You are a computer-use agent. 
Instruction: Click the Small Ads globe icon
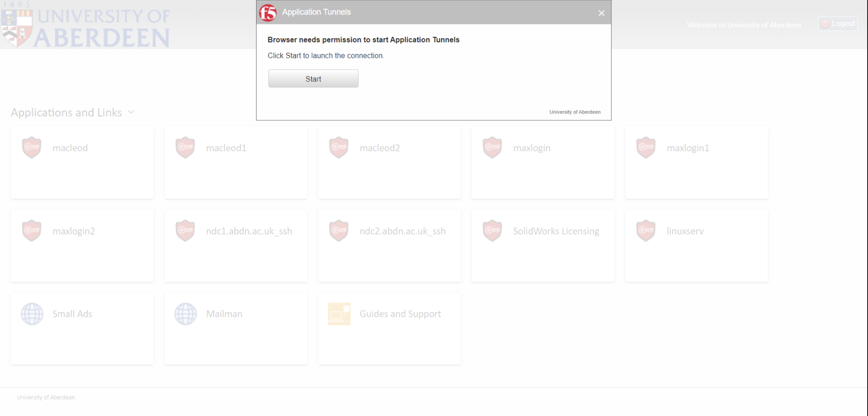point(32,314)
